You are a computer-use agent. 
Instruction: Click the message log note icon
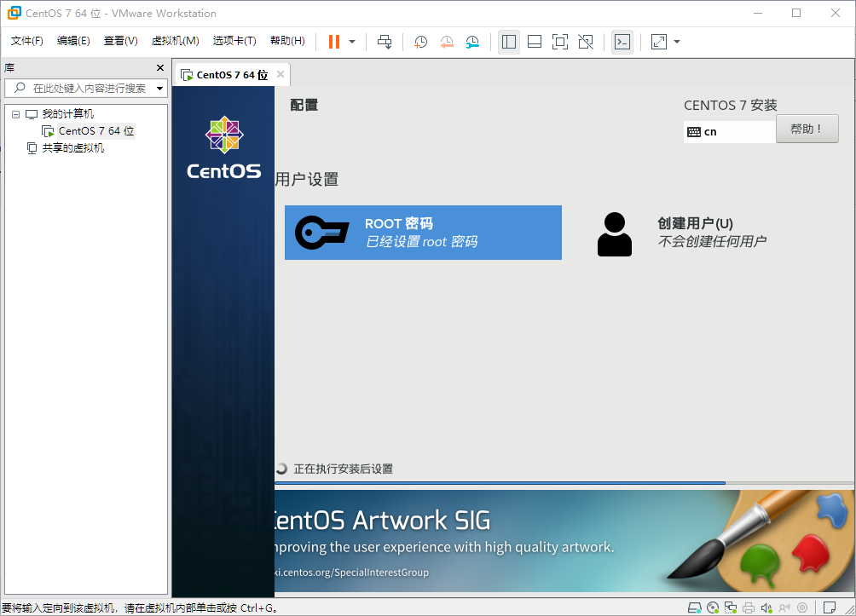click(830, 607)
